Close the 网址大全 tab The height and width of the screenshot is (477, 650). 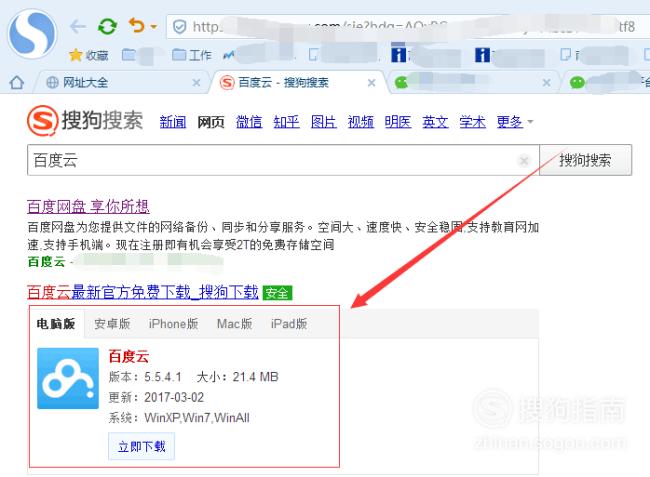click(x=196, y=83)
